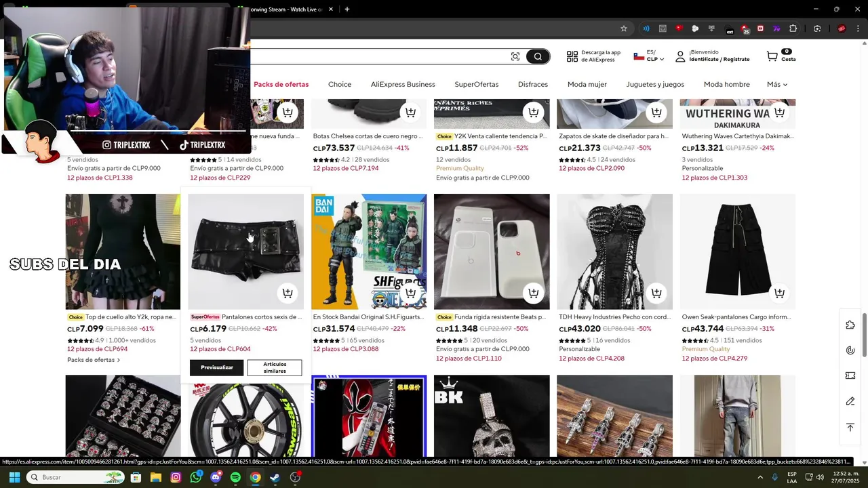The width and height of the screenshot is (868, 488).
Task: Open the Choice tab
Action: 340,84
